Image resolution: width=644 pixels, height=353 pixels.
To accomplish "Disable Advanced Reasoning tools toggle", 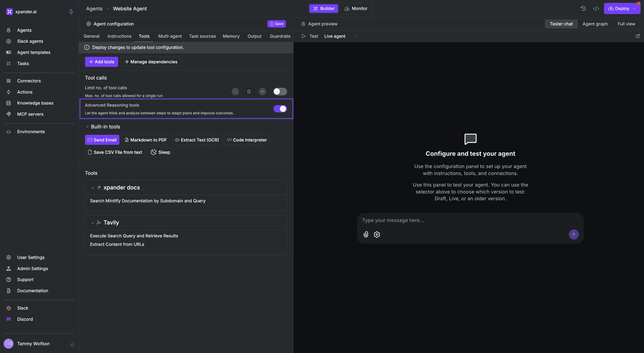I will pos(280,109).
